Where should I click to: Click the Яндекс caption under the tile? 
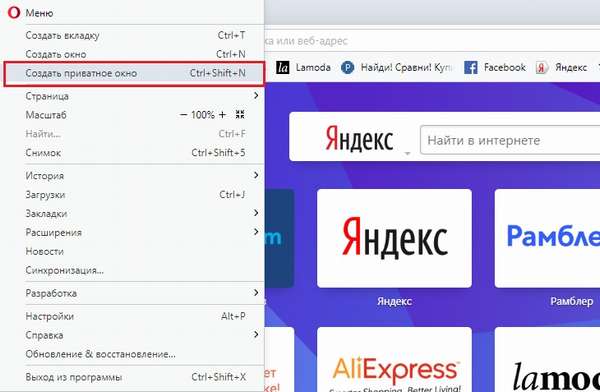pyautogui.click(x=395, y=302)
